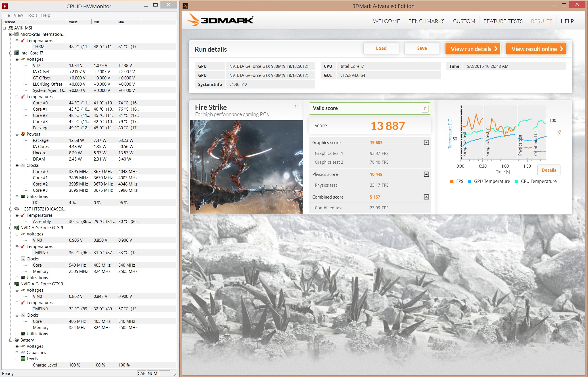
Task: Click the Min column header
Action: pos(104,22)
